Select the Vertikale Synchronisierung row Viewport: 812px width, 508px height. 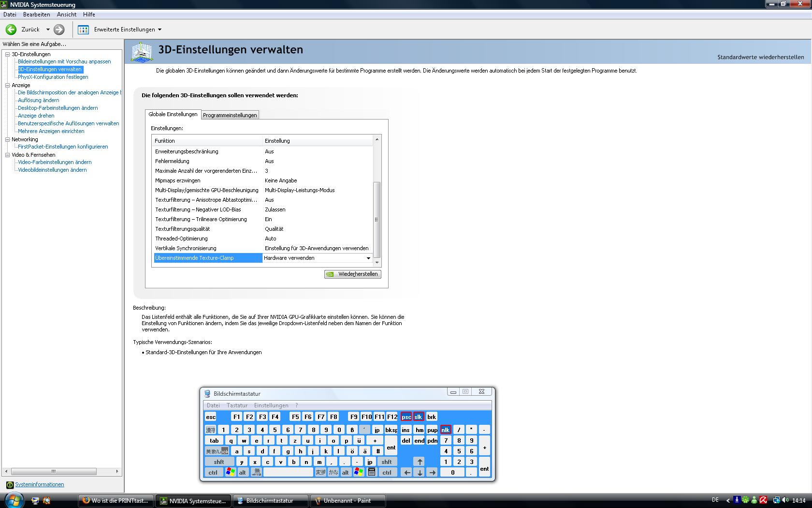263,248
